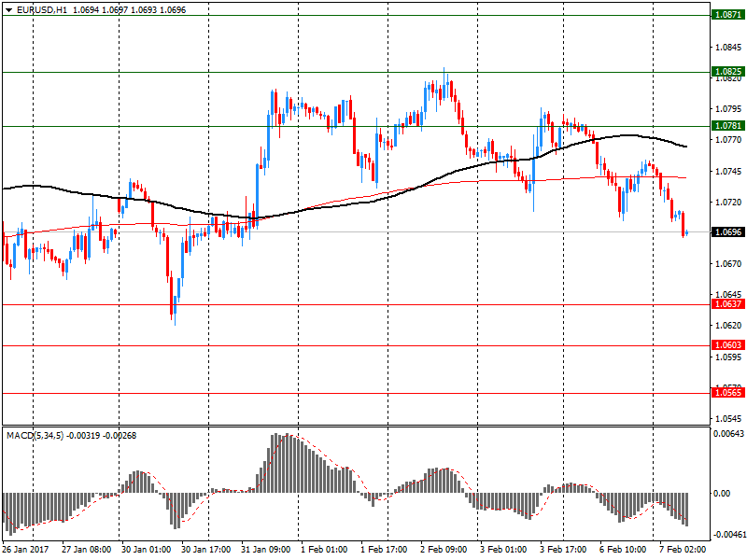Click the 30 Jan 01:00 time axis label
747x560 pixels.
coord(146,550)
